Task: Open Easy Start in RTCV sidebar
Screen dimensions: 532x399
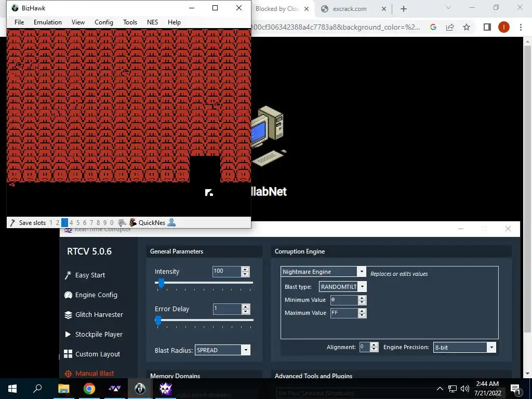Action: (85, 275)
